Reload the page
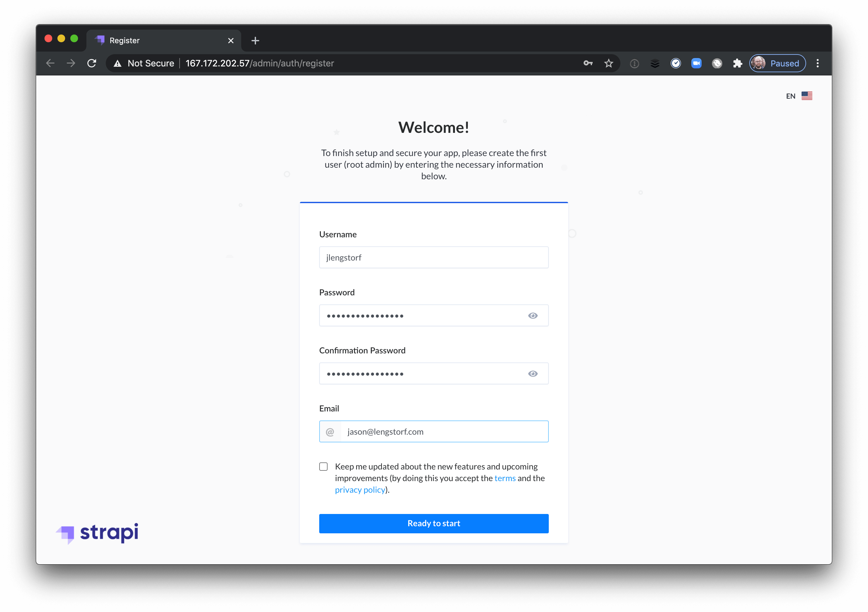Screen dimensions: 868x612 (92, 63)
